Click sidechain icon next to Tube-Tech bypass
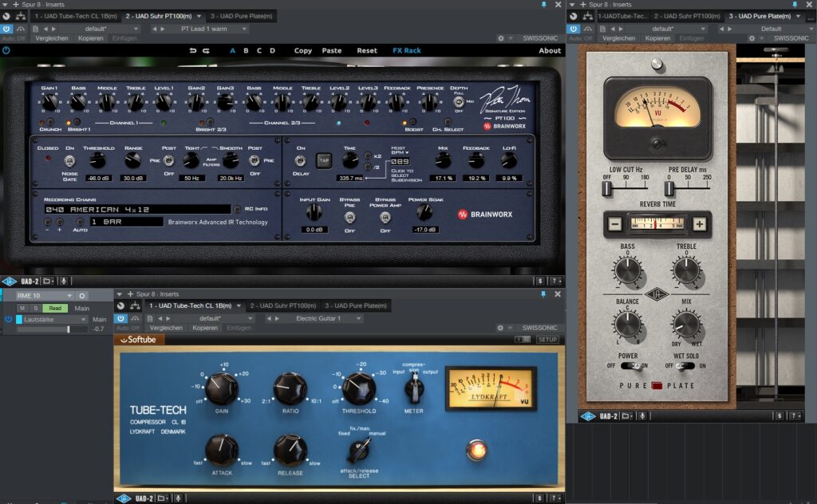Image resolution: width=817 pixels, height=504 pixels. click(134, 319)
